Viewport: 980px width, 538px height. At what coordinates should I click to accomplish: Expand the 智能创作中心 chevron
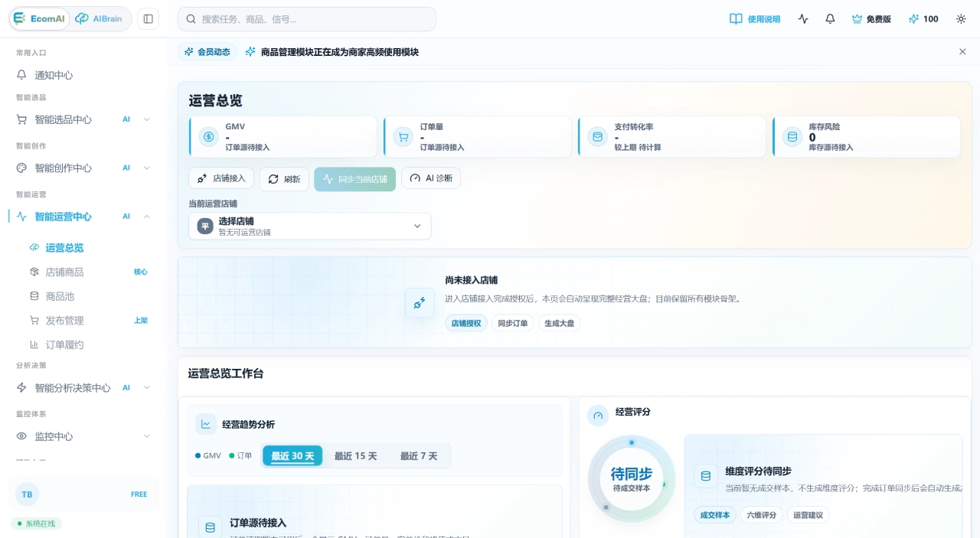tap(147, 168)
